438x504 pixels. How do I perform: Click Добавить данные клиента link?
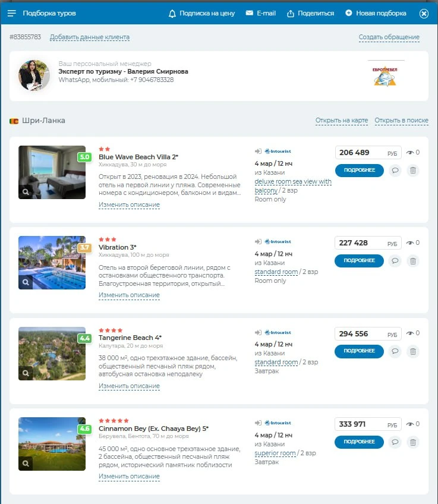pos(90,37)
